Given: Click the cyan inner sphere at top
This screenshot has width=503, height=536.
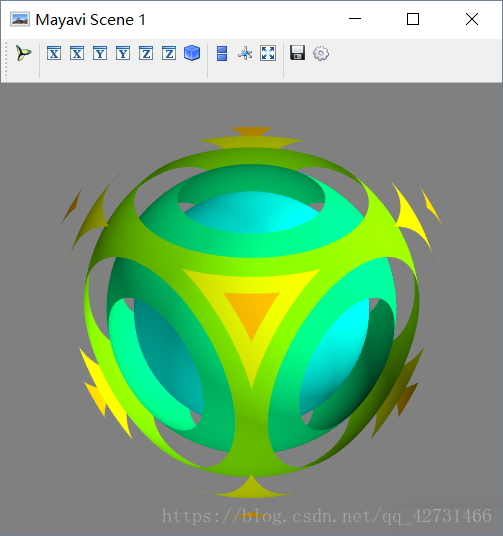Looking at the screenshot, I should (253, 212).
